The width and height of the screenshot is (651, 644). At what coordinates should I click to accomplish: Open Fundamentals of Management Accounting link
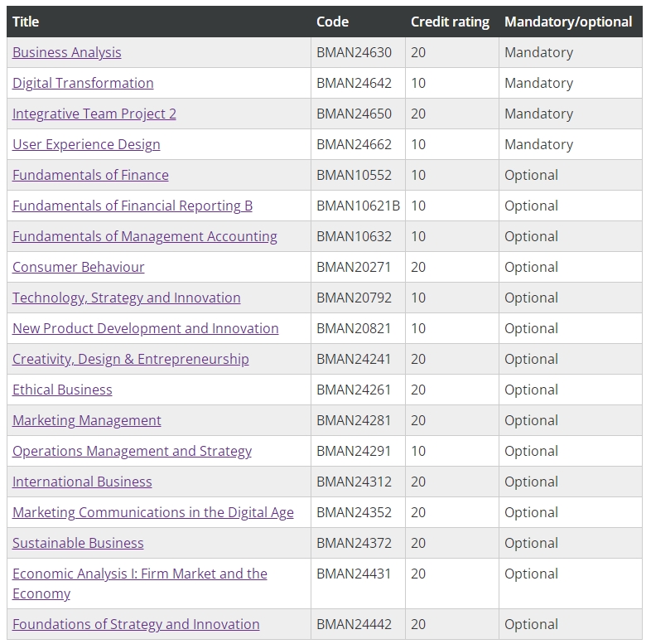145,236
